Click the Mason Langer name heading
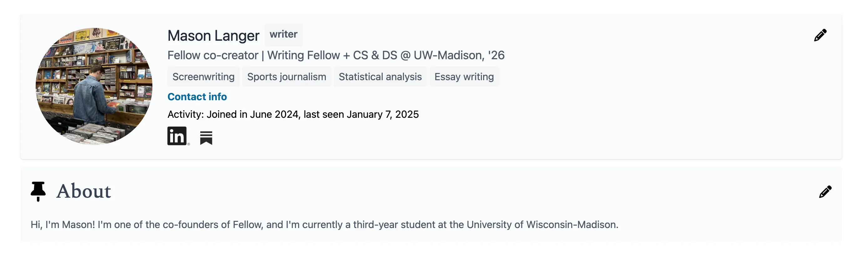Viewport: 868px width, 260px height. 213,35
